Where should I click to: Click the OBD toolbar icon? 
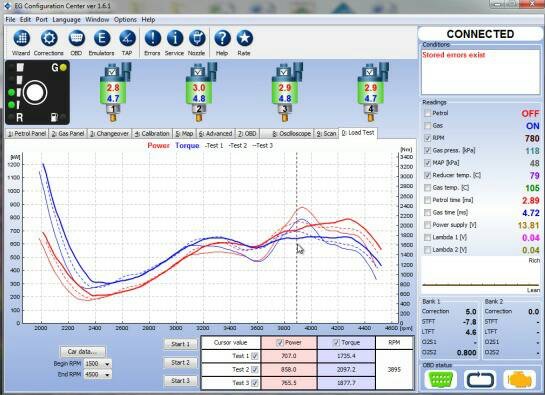point(76,38)
